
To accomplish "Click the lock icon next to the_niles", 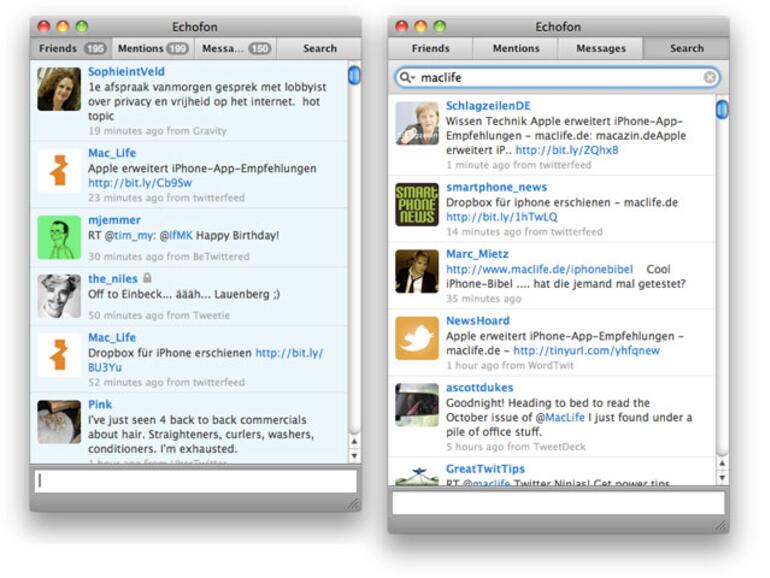I will pyautogui.click(x=147, y=278).
